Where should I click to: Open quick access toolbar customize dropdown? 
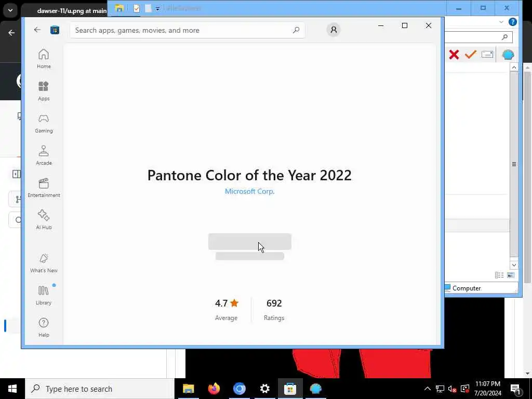pos(157,9)
